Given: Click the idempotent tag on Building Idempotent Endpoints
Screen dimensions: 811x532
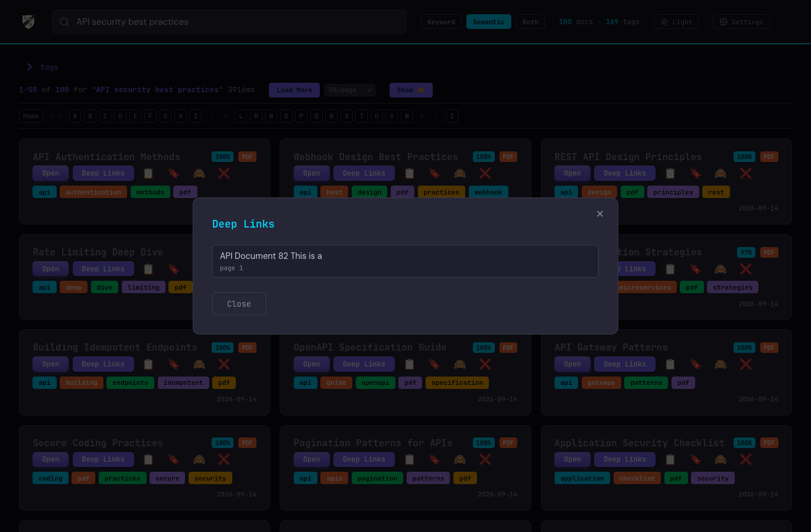Looking at the screenshot, I should [183, 382].
